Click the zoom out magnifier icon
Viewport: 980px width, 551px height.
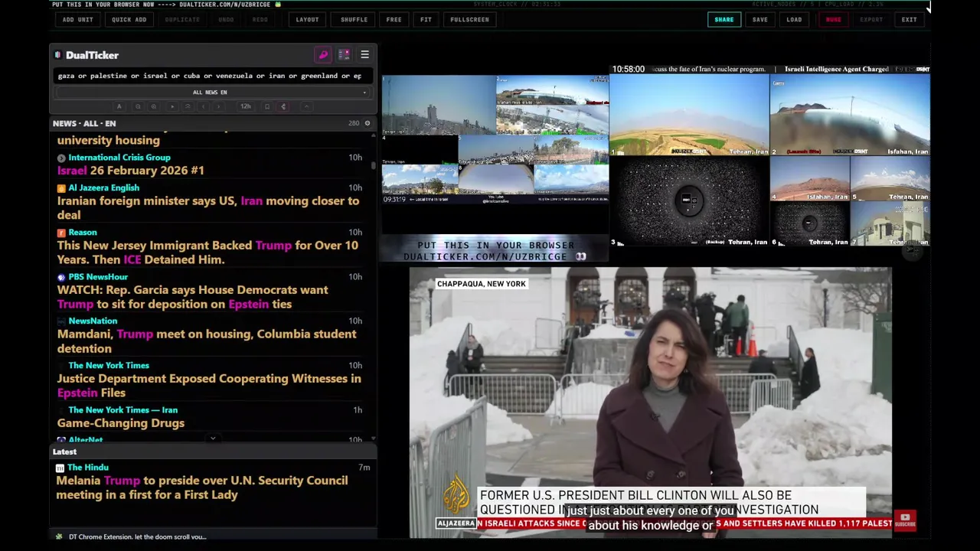138,106
